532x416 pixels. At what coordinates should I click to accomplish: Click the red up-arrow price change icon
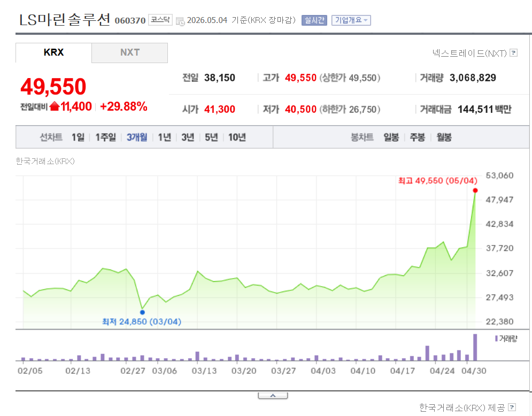[55, 106]
